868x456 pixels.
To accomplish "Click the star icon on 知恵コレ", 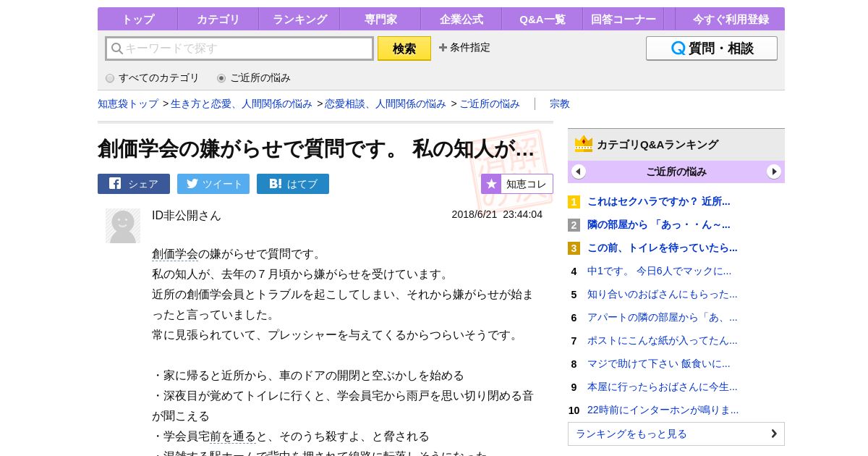I will click(x=491, y=184).
